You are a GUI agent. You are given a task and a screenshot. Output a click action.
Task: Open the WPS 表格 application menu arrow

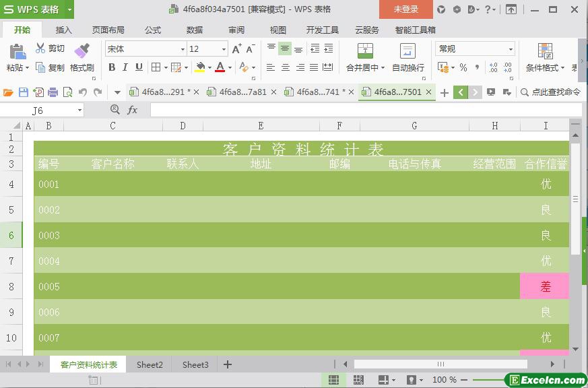click(69, 9)
